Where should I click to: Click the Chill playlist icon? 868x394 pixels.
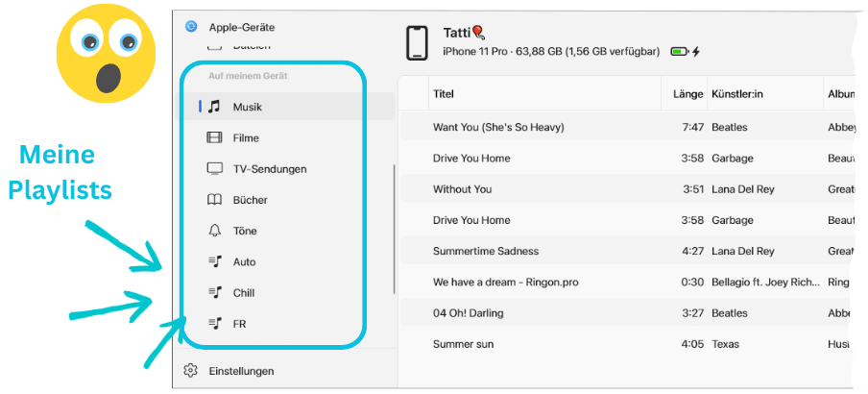coord(215,292)
